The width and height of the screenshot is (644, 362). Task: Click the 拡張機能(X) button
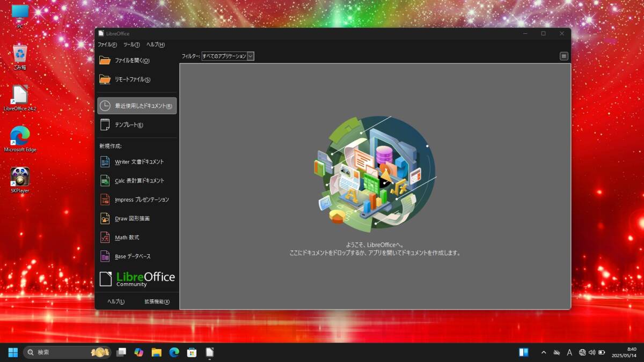157,301
